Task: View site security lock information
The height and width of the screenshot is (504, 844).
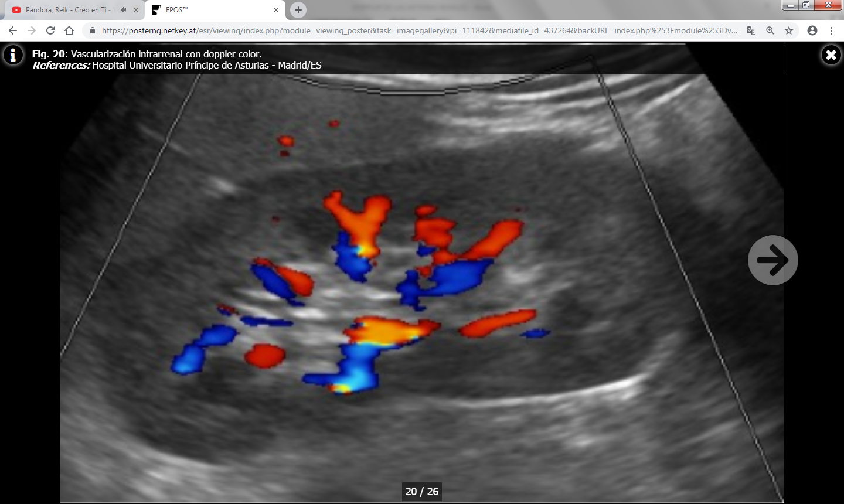Action: tap(92, 30)
